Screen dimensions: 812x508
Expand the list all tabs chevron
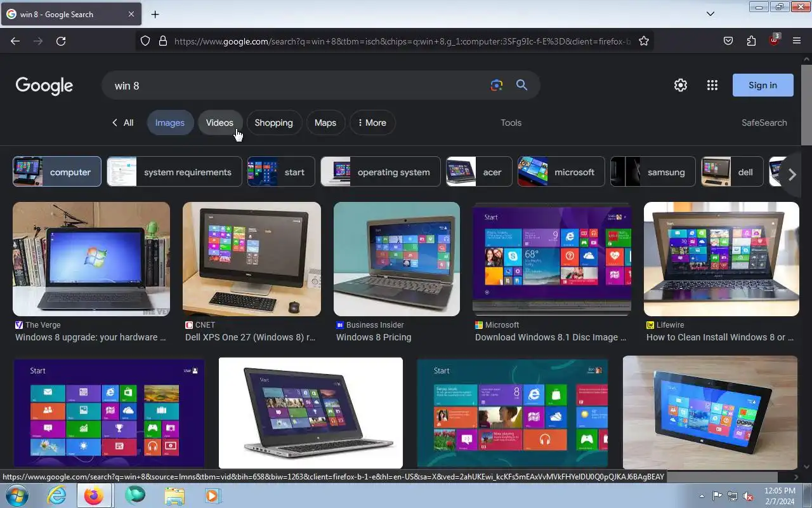pyautogui.click(x=710, y=14)
